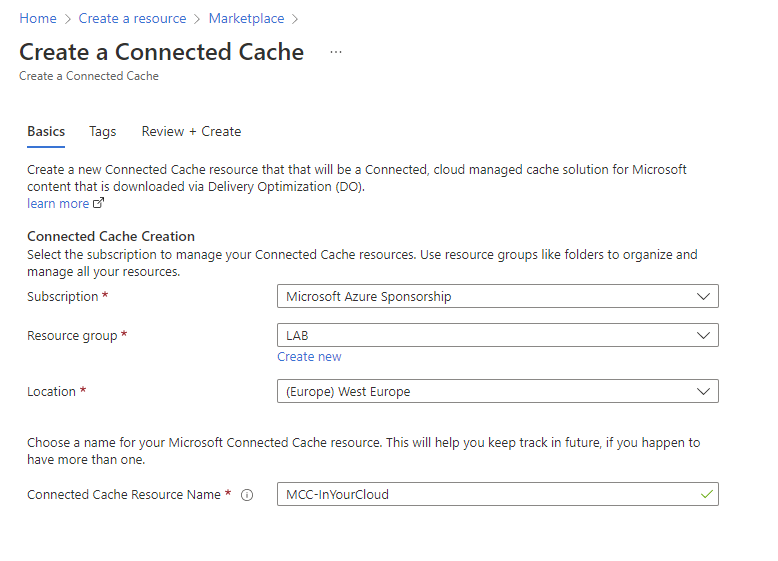Click the info icon next to Resource Name

247,494
